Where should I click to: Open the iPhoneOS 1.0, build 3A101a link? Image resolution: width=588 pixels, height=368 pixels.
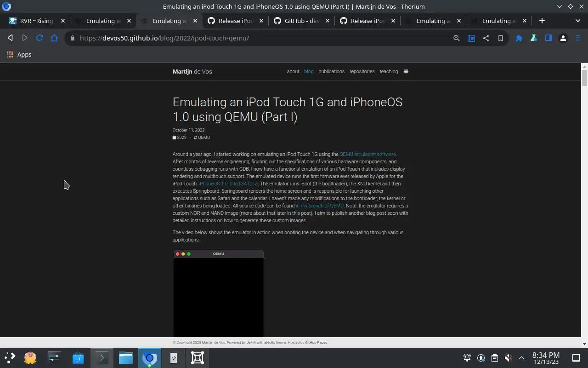click(228, 184)
